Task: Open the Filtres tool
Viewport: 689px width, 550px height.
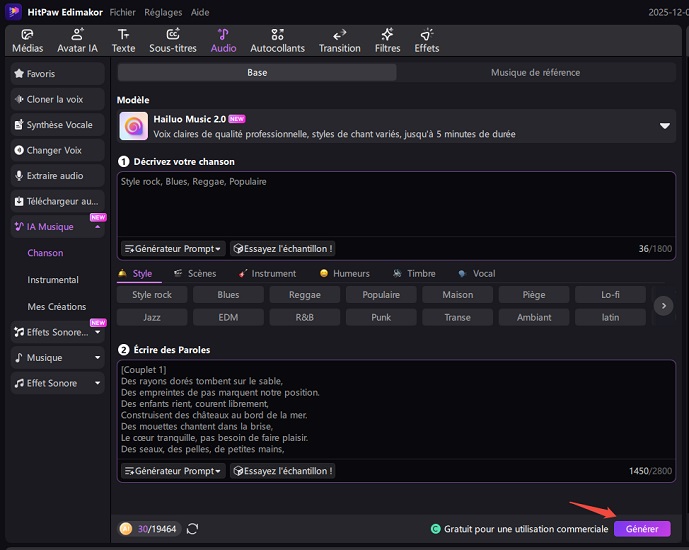Action: [x=387, y=40]
